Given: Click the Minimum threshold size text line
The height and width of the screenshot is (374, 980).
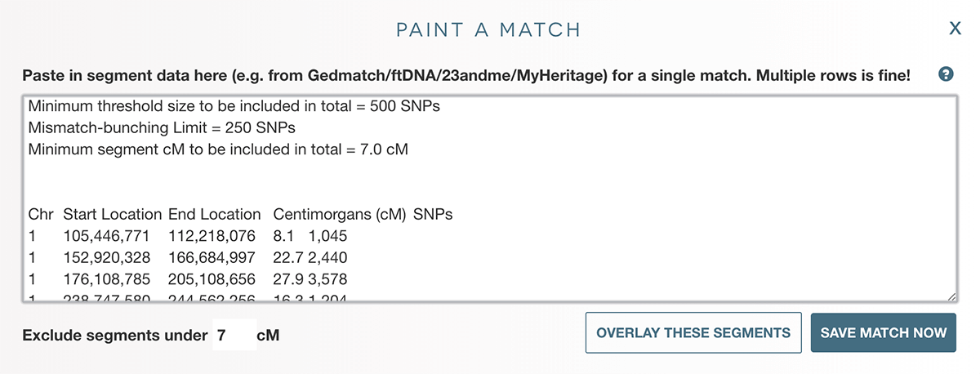Looking at the screenshot, I should 234,107.
